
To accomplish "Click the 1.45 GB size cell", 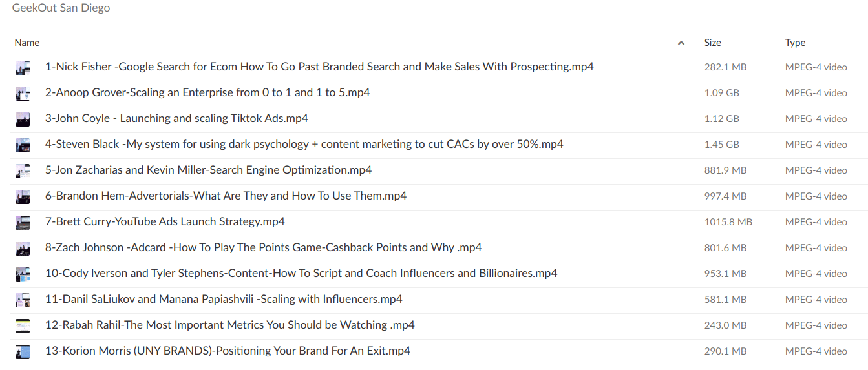I will [721, 145].
